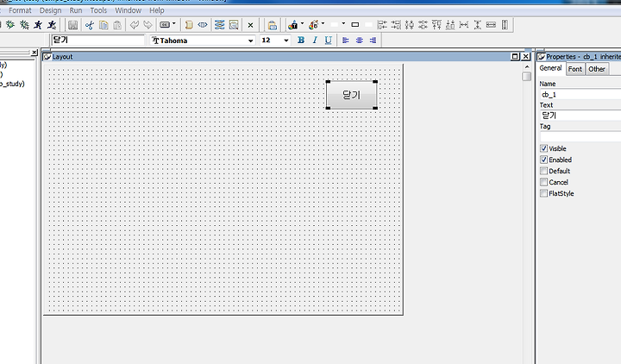Switch to the General properties tab

(x=550, y=68)
